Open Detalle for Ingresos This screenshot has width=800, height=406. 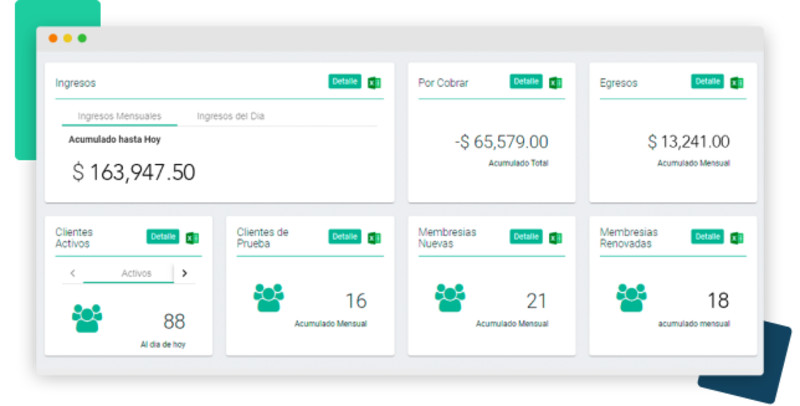[x=345, y=82]
